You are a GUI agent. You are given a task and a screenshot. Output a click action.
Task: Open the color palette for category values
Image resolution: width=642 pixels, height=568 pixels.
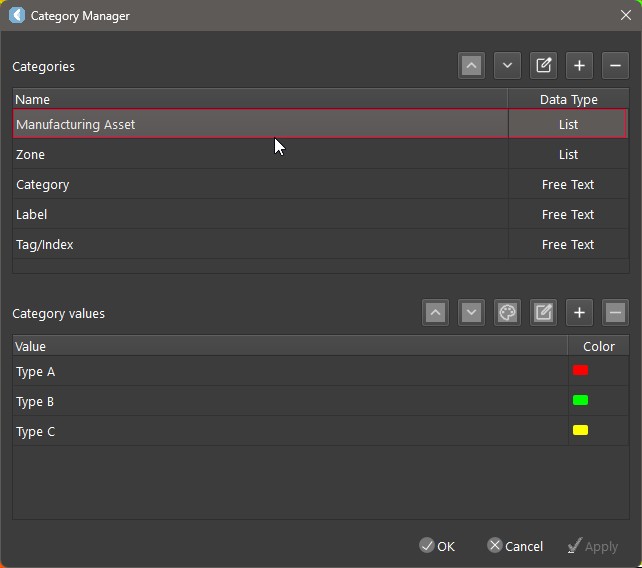(x=507, y=313)
